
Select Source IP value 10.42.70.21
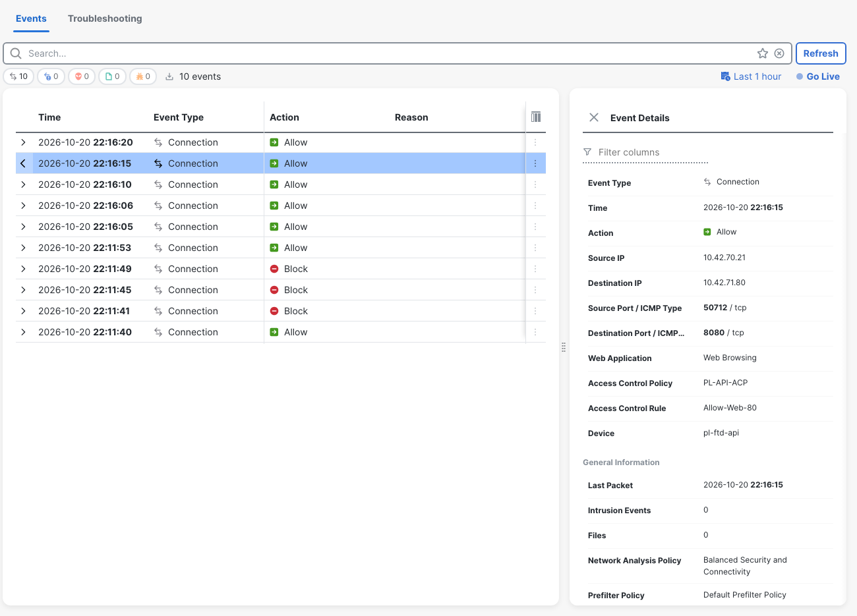pyautogui.click(x=724, y=258)
